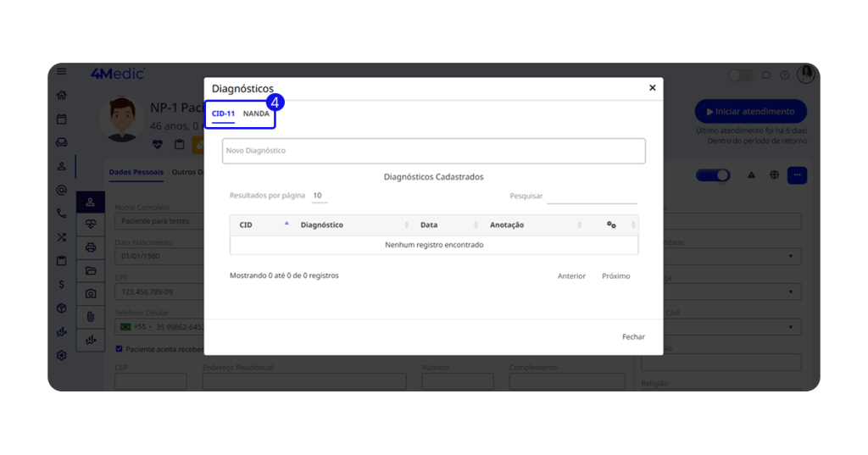This screenshot has height=455, width=868.
Task: Go to Anterior page of results
Action: point(571,276)
